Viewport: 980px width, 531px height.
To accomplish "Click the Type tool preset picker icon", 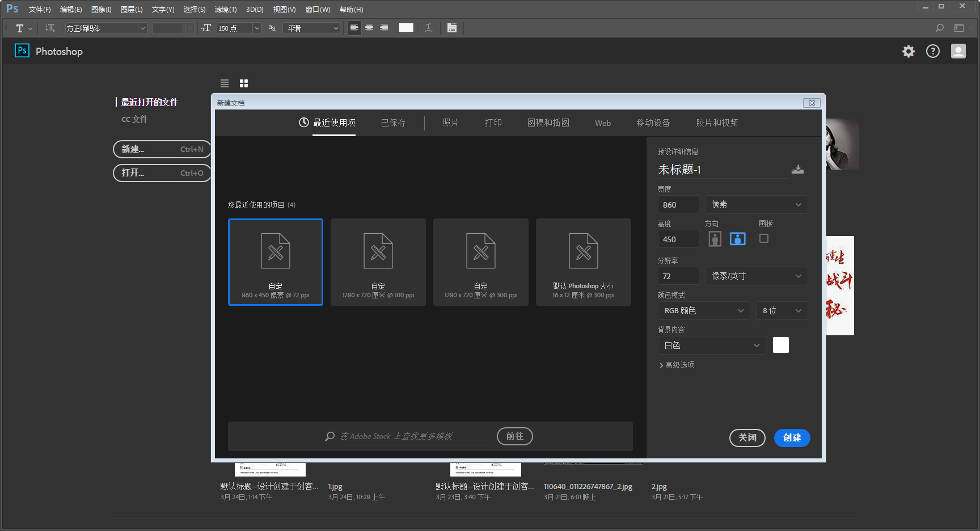I will [23, 28].
